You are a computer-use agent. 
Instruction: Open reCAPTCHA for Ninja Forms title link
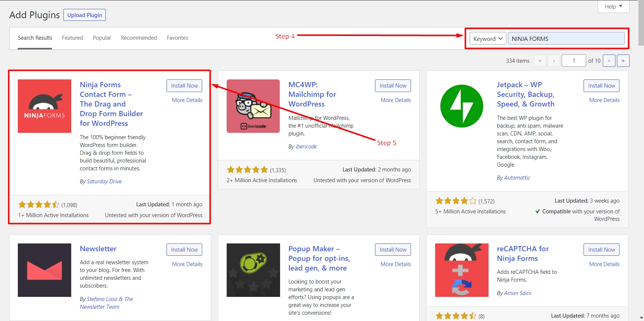click(523, 253)
